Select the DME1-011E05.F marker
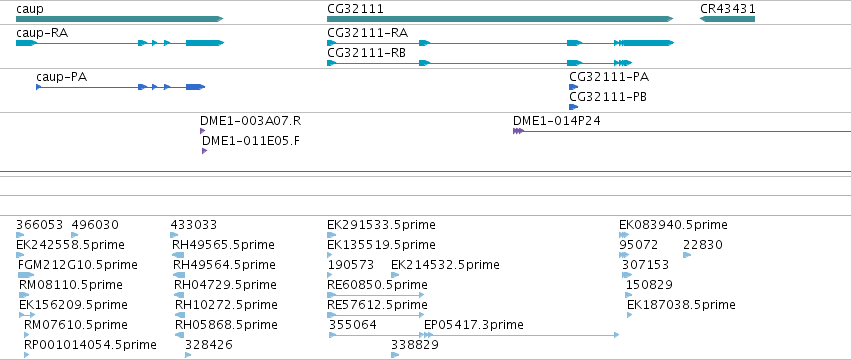Screen dimensions: 851x360 click(x=205, y=151)
